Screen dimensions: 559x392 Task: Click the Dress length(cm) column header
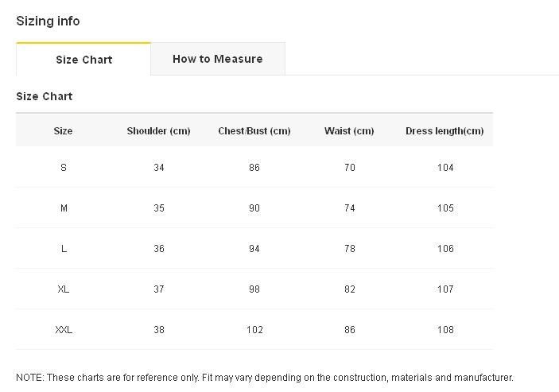(x=444, y=130)
